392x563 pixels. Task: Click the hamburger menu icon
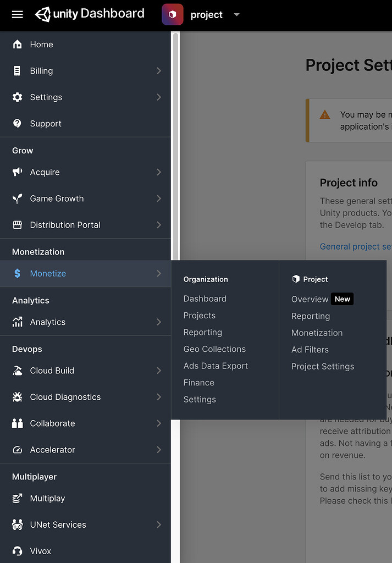click(18, 14)
